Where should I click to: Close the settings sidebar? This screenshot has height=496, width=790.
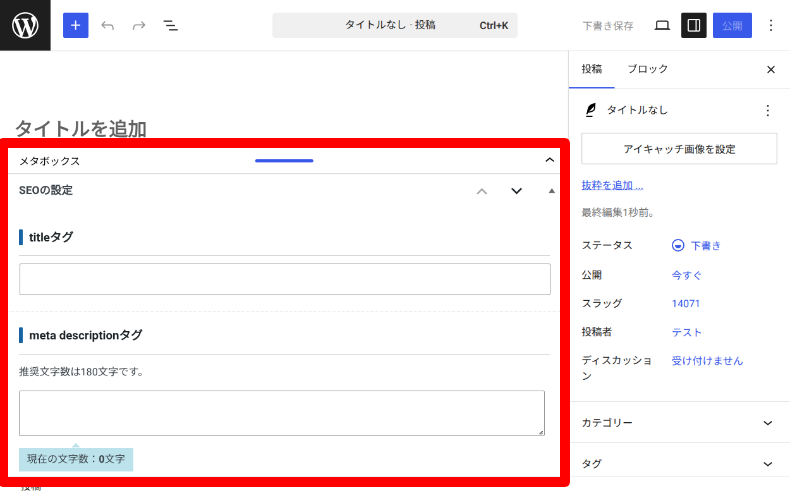pyautogui.click(x=771, y=70)
